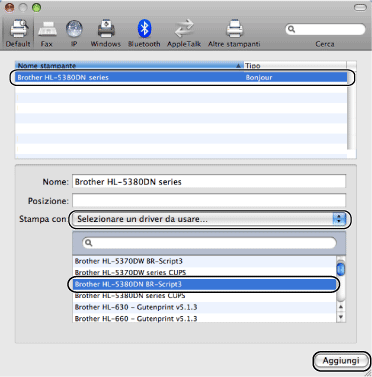Sort by Nome stampante column header
Viewport: 372px width, 377px height.
point(129,65)
